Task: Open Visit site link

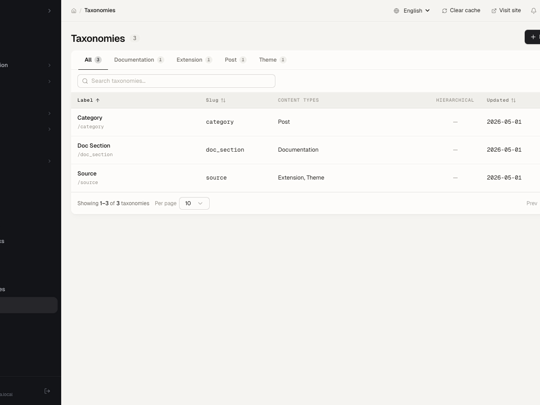Action: [506, 10]
